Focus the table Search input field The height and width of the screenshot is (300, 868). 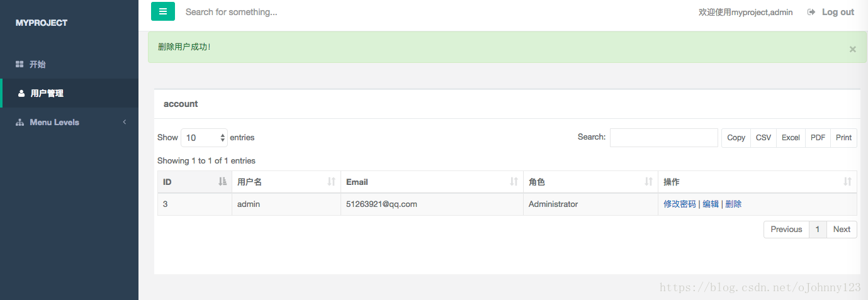(663, 138)
